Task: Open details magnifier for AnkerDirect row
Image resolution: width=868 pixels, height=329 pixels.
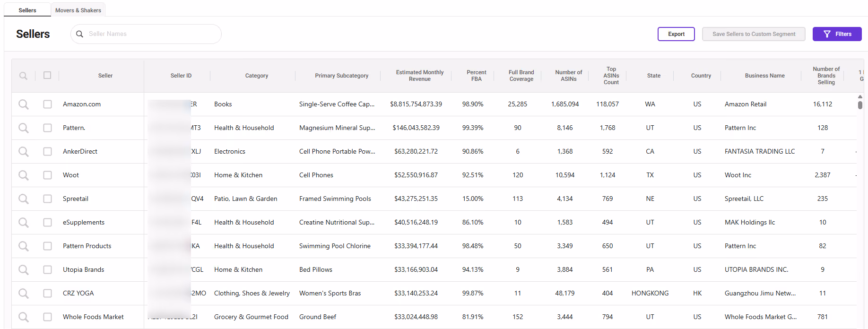Action: (x=23, y=152)
